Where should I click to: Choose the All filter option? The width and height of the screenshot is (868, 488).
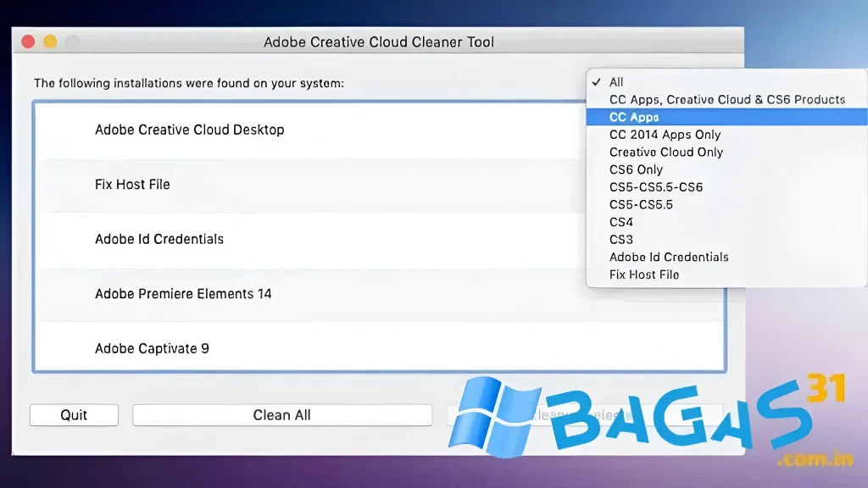pyautogui.click(x=726, y=82)
